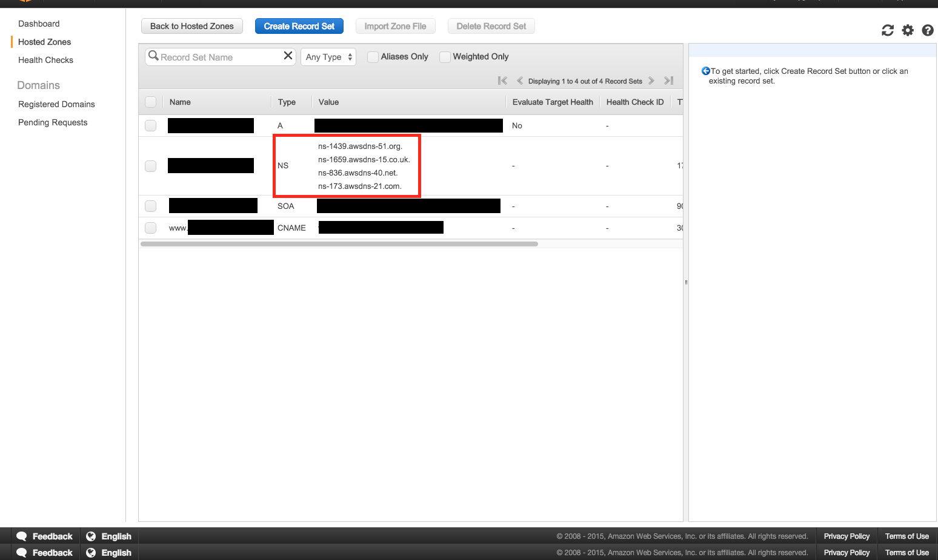
Task: Click the refresh icon at top right
Action: click(x=888, y=30)
